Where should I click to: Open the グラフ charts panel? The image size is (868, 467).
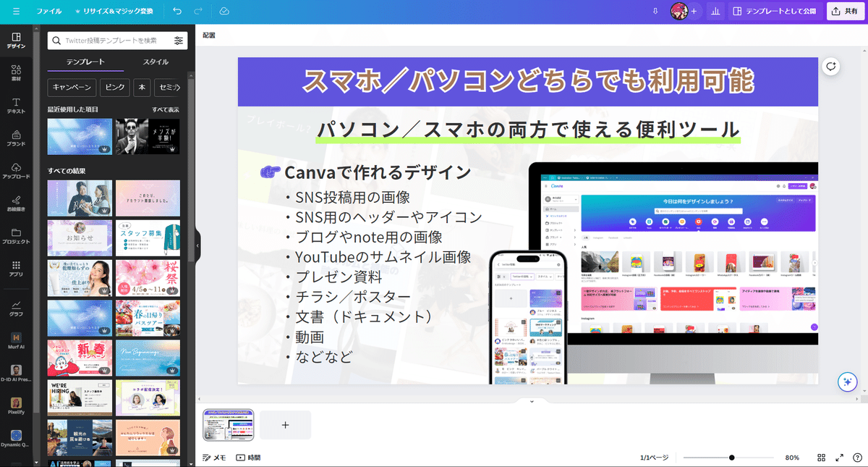point(17,308)
